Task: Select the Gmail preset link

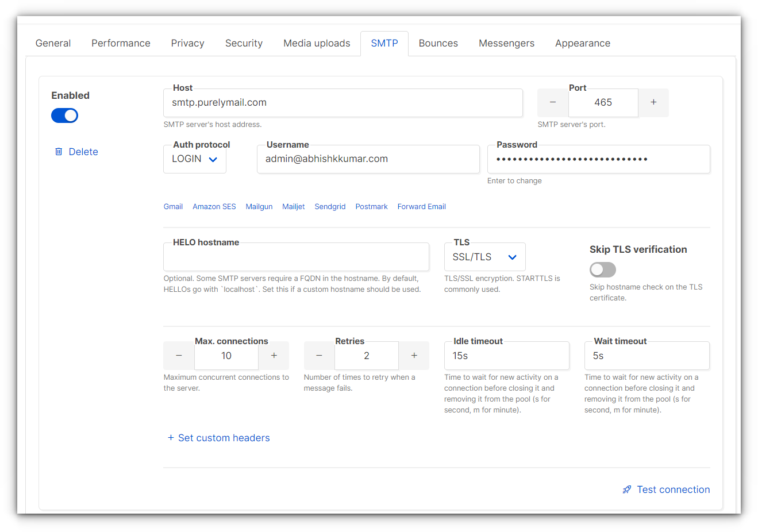Action: click(173, 207)
